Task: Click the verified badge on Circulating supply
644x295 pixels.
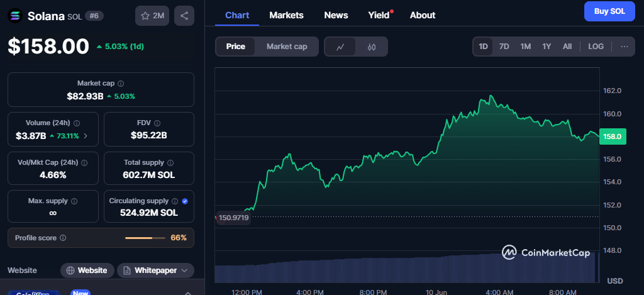Action: pos(185,201)
